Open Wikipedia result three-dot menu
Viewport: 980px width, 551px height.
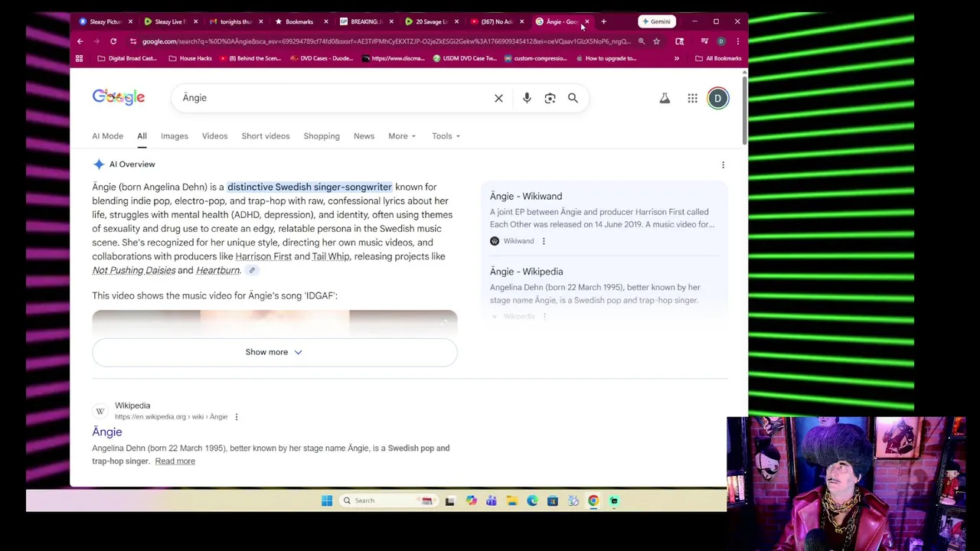coord(237,417)
